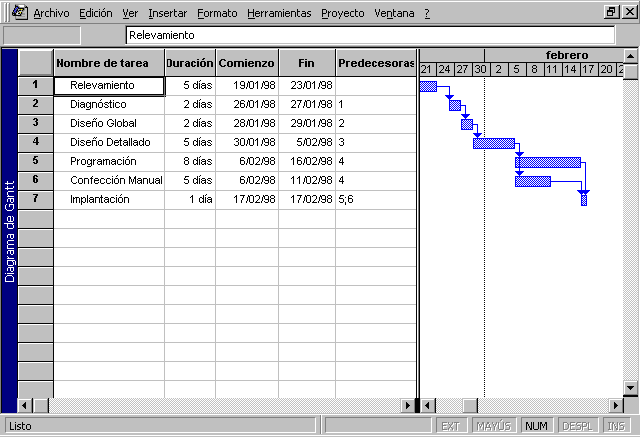
Task: Select the Comienzo column header
Action: [x=247, y=63]
